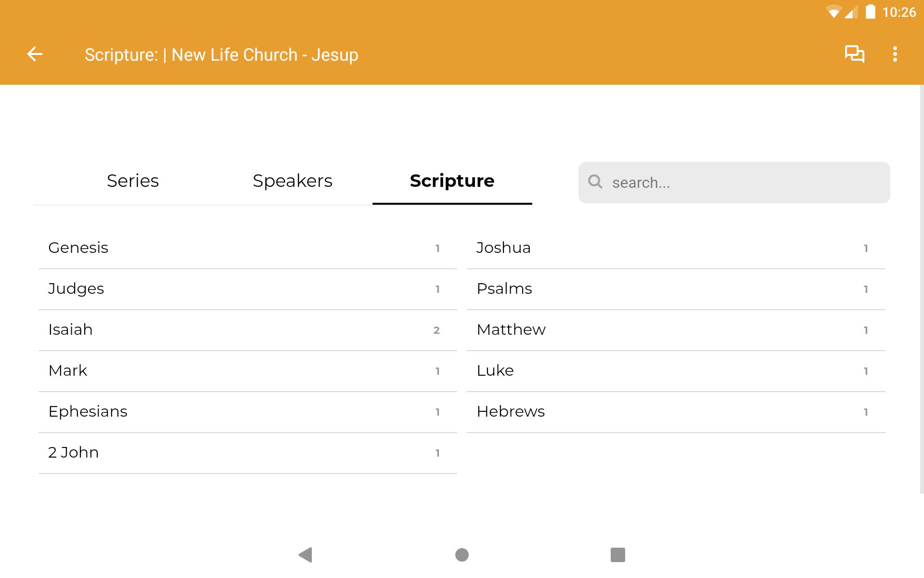Switch to the Speakers tab

coord(292,181)
